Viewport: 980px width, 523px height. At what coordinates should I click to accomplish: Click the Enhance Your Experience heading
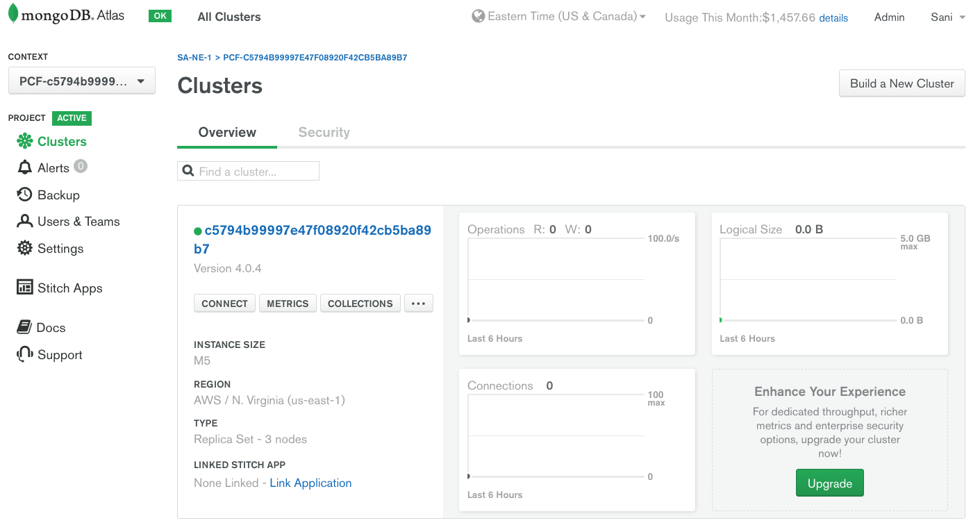pyautogui.click(x=830, y=392)
